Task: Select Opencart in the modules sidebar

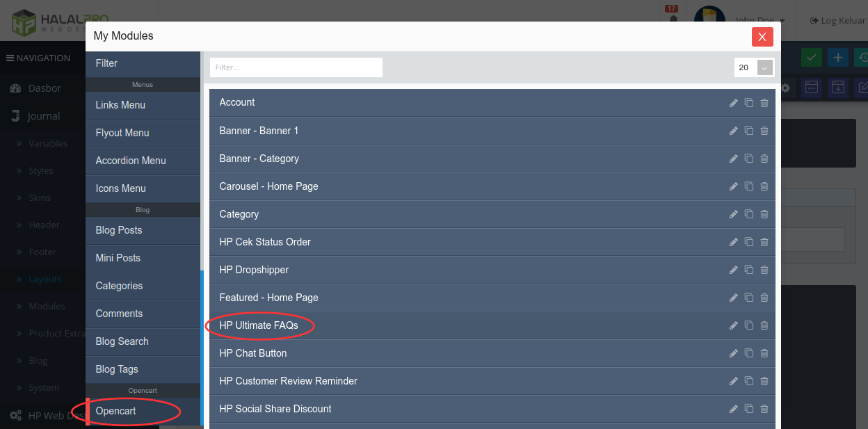Action: pos(116,411)
